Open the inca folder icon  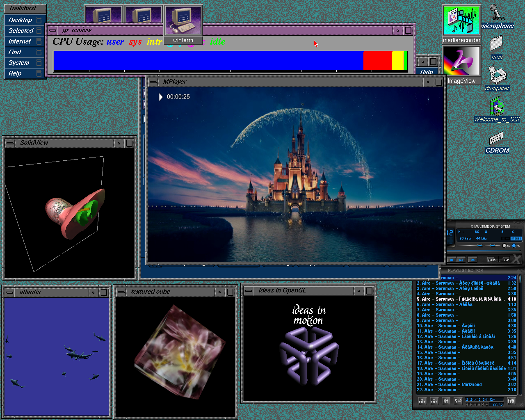click(x=496, y=48)
